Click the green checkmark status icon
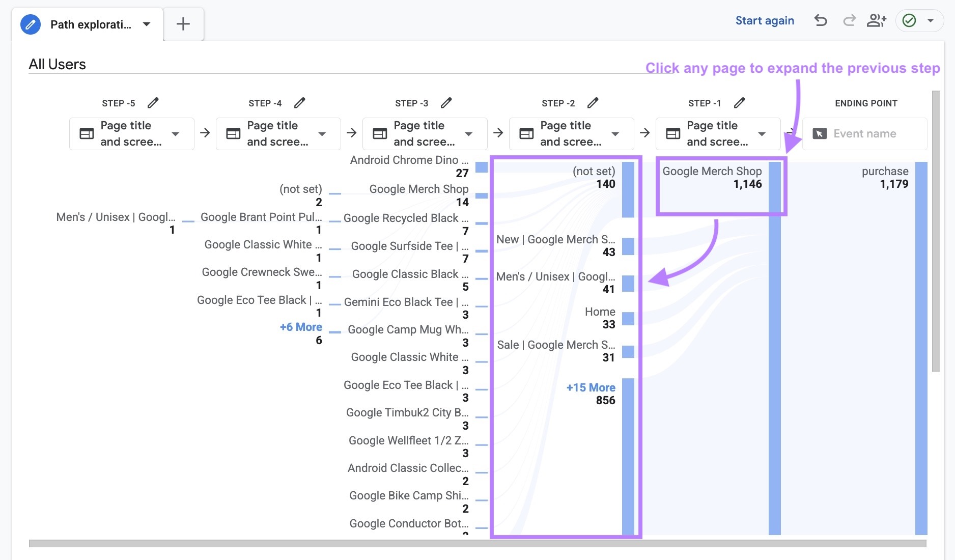 [x=909, y=20]
